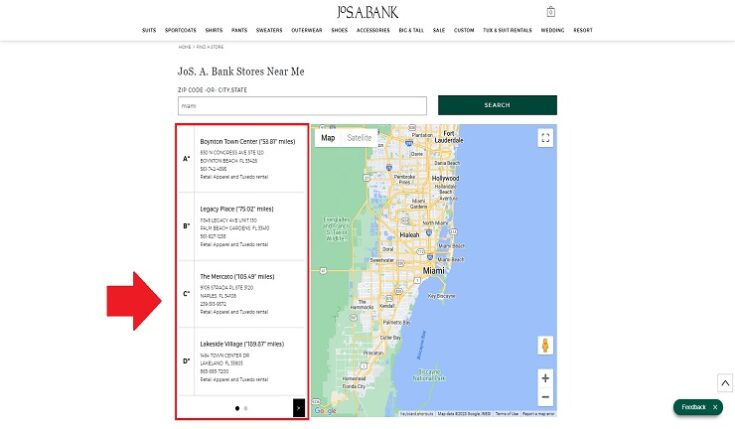The image size is (735, 429).
Task: Click Report a map error link
Action: coord(539,414)
